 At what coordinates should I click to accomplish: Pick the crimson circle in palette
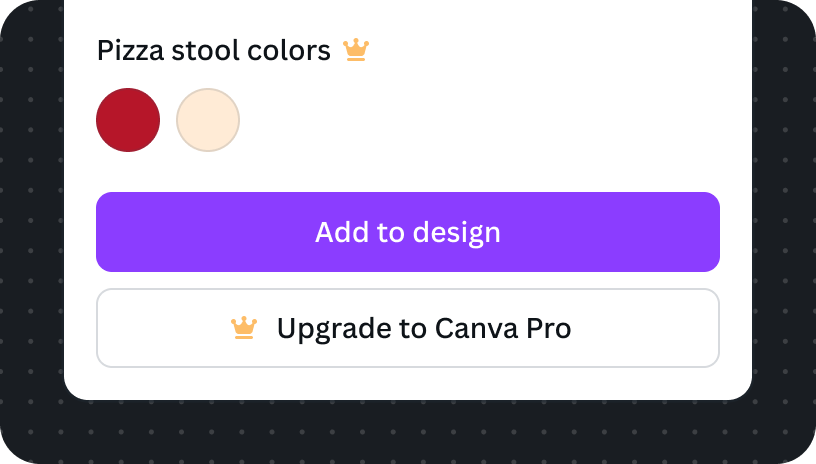128,120
